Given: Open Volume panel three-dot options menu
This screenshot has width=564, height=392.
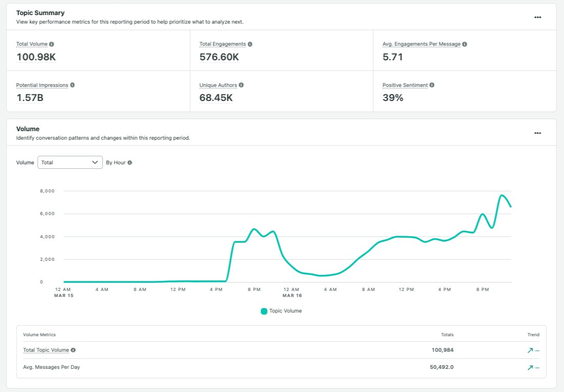Looking at the screenshot, I should (x=537, y=133).
